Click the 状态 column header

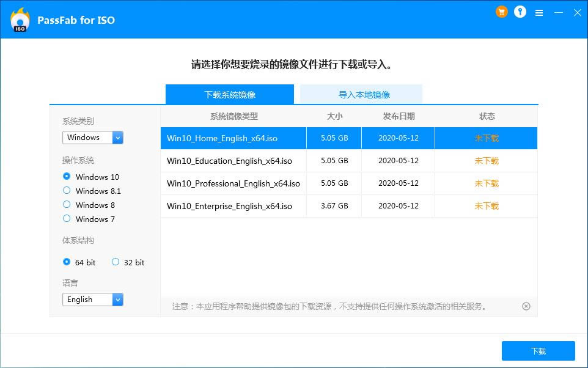click(x=487, y=116)
